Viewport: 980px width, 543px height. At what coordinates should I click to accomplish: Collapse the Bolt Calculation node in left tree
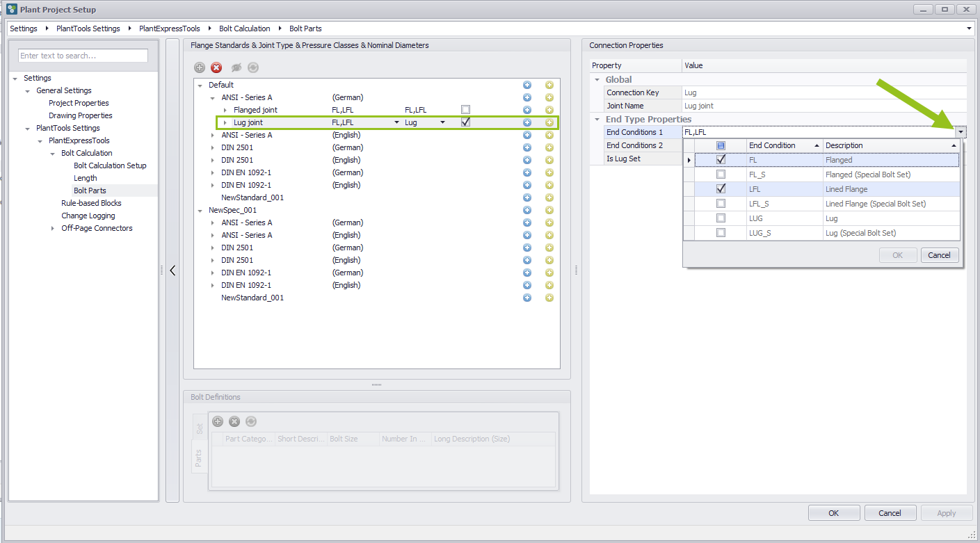[53, 153]
